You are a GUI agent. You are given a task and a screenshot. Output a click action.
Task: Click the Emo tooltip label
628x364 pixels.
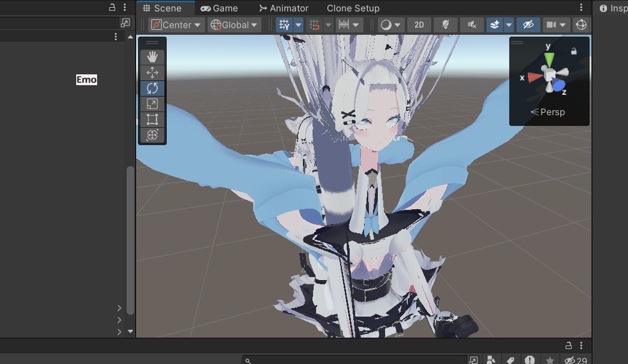[86, 80]
